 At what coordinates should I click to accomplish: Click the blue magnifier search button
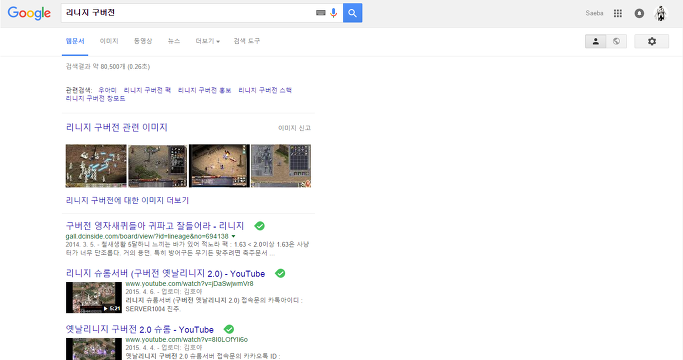(352, 13)
